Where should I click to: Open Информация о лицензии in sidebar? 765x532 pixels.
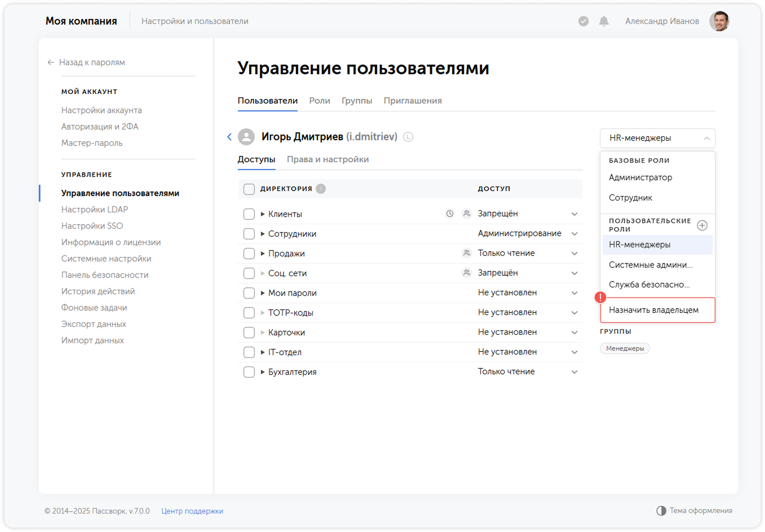coord(111,242)
